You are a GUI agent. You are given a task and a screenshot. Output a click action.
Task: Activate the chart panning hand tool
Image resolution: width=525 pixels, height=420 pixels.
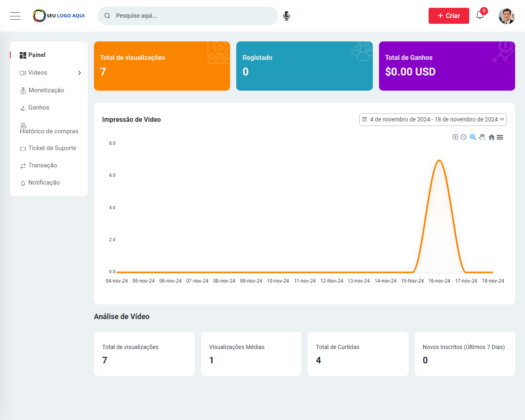pyautogui.click(x=482, y=137)
